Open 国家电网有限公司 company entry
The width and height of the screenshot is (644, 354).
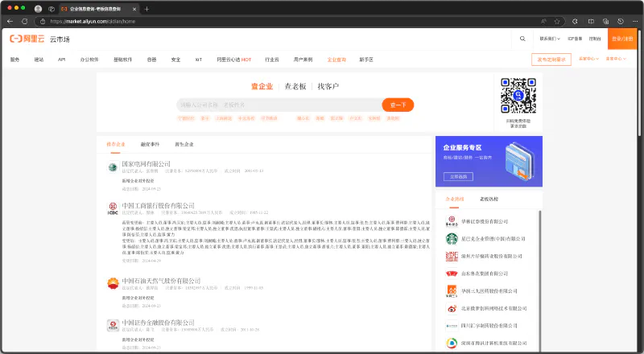(x=146, y=164)
